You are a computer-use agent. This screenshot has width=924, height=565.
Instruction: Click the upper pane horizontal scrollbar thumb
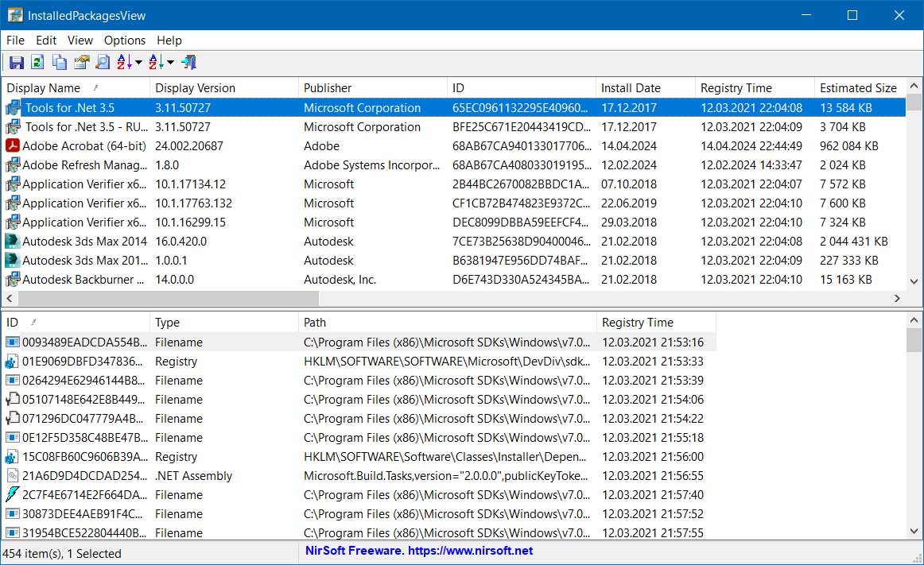(x=169, y=298)
